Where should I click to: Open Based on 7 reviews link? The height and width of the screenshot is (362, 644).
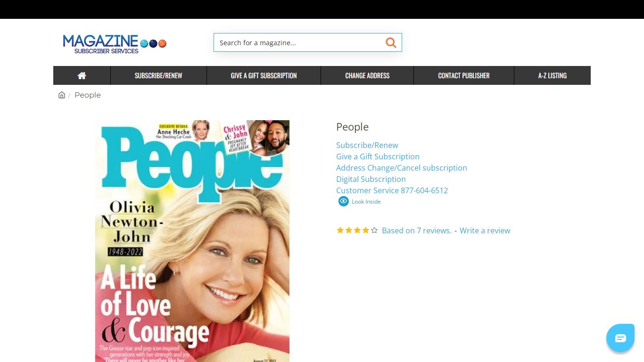tap(417, 230)
